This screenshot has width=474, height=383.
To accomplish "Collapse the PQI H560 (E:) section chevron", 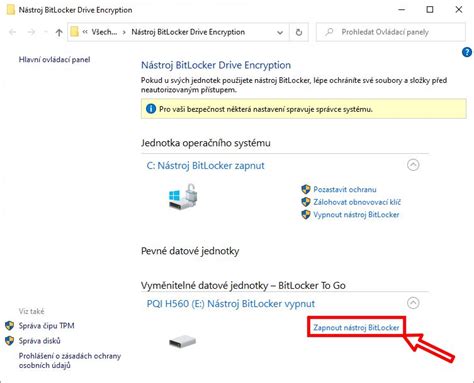I will pos(413,303).
